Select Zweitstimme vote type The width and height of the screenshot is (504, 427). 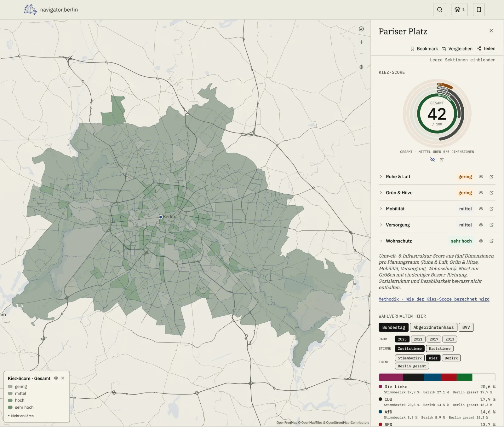(x=409, y=348)
